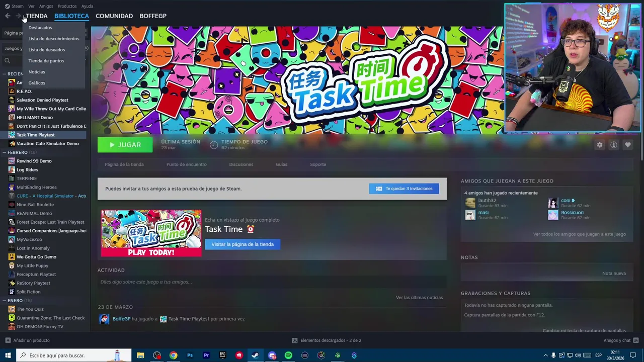The width and height of the screenshot is (644, 362).
Task: Open masi's friend avatar
Action: 470,215
